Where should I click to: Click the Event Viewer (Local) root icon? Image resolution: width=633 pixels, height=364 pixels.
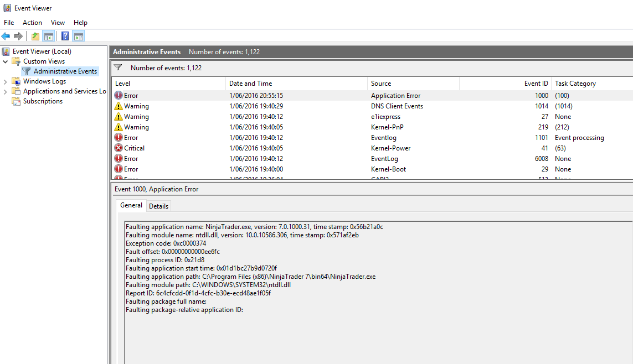click(6, 51)
